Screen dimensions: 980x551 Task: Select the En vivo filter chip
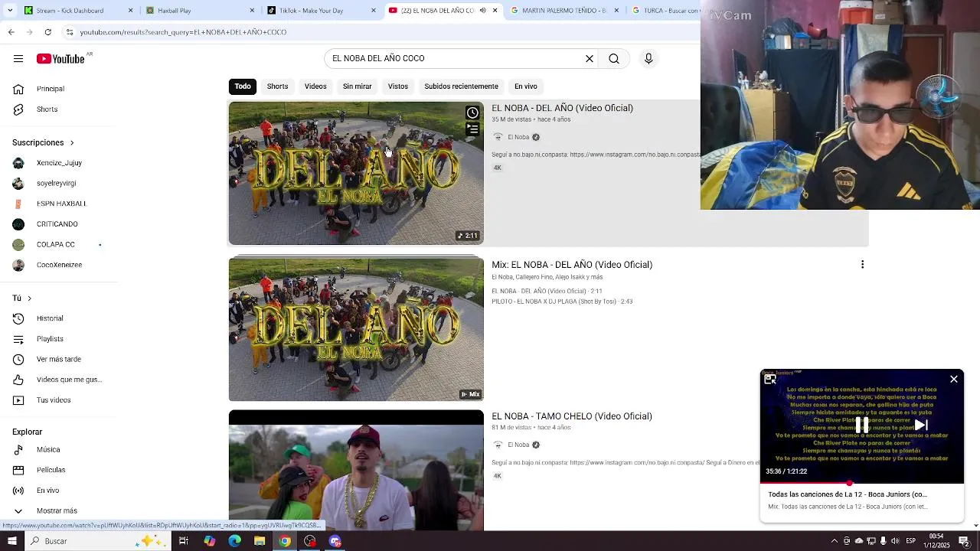[x=525, y=86]
